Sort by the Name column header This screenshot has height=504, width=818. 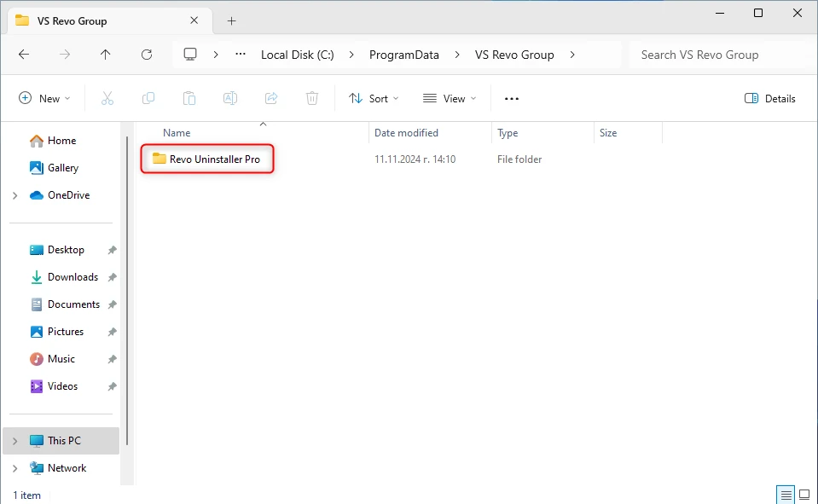253,132
